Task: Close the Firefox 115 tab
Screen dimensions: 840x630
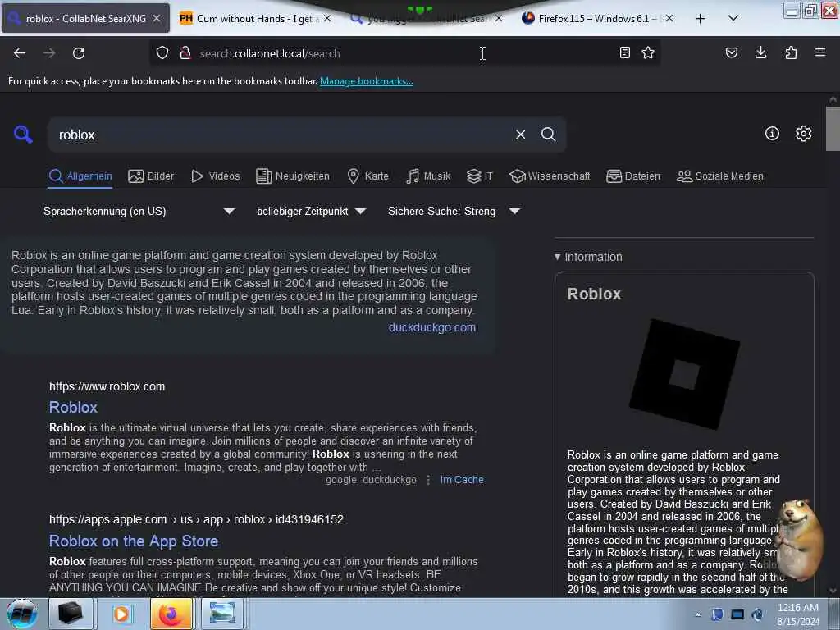Action: pos(669,18)
